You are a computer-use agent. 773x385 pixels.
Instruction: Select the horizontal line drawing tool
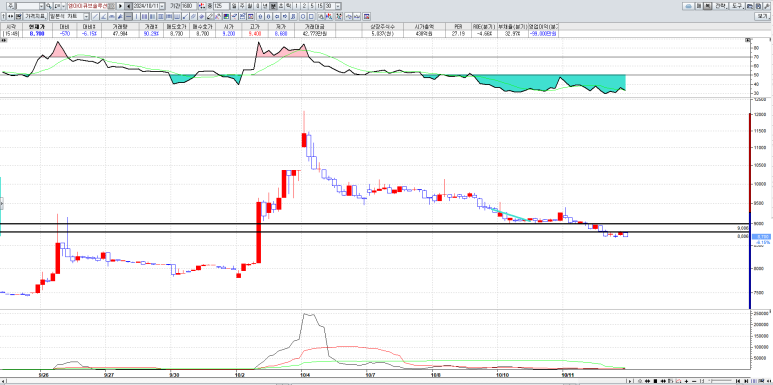128,16
